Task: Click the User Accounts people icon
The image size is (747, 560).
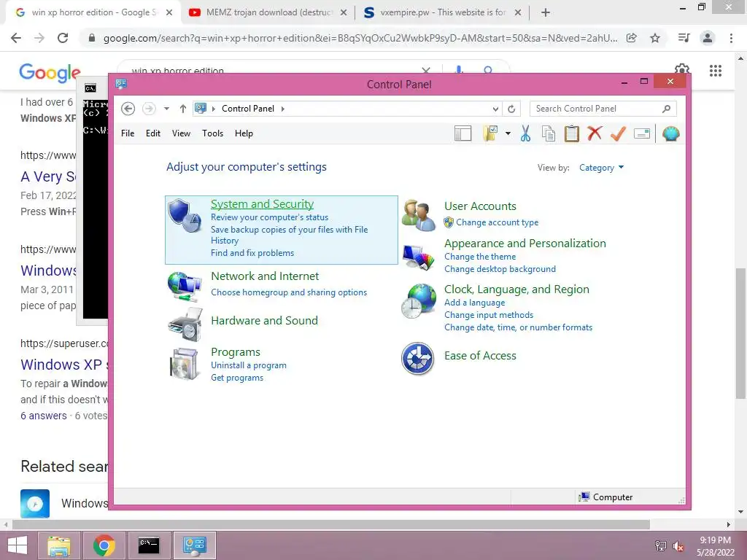Action: coord(418,216)
